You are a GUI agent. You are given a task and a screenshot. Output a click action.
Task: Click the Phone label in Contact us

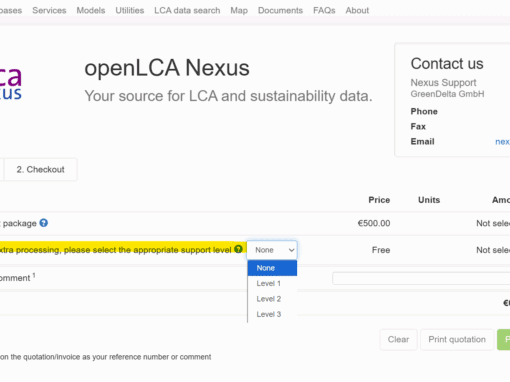[x=424, y=111]
